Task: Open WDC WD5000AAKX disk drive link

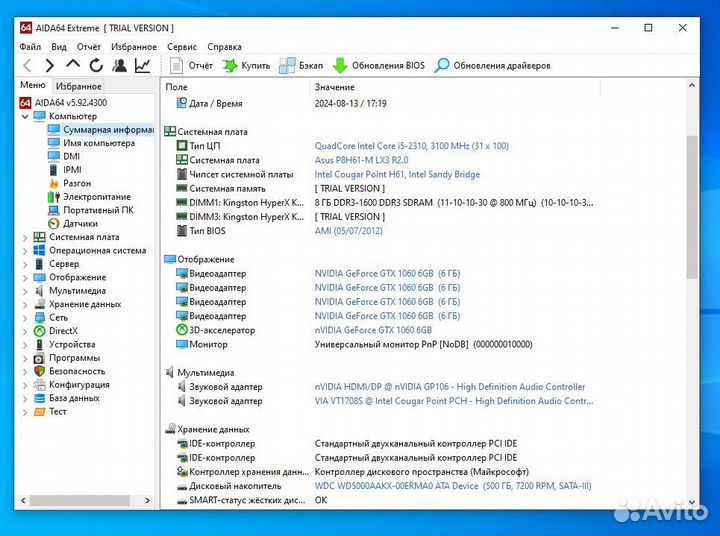Action: tap(453, 486)
